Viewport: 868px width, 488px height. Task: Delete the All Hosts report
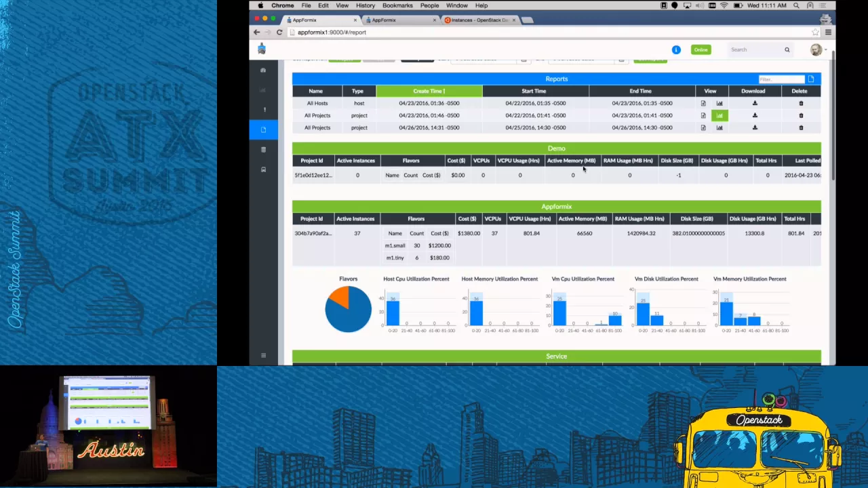801,103
